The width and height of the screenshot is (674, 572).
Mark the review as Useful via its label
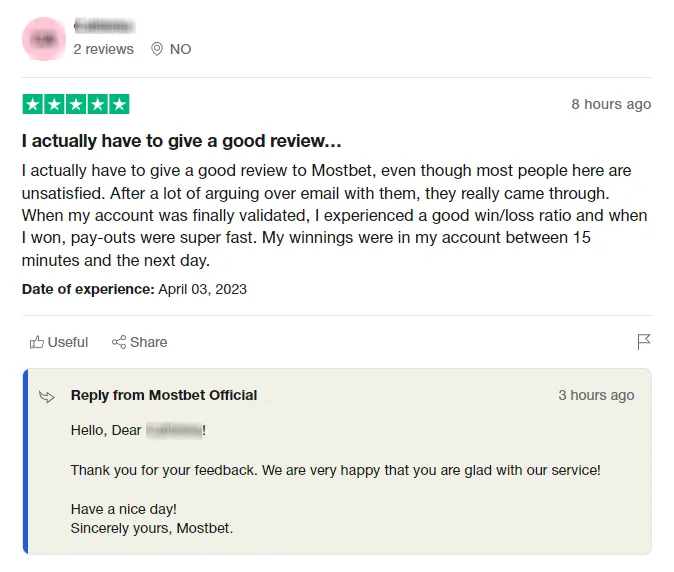pyautogui.click(x=68, y=342)
